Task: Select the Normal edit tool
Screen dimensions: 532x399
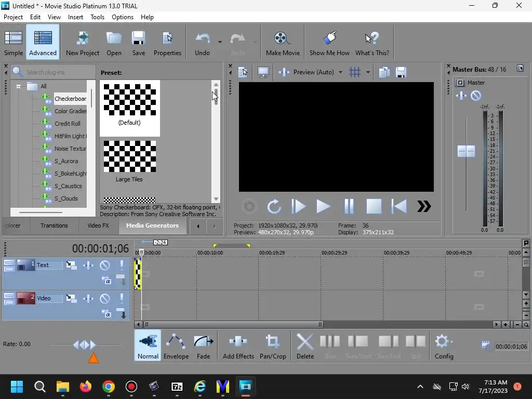Action: point(148,346)
